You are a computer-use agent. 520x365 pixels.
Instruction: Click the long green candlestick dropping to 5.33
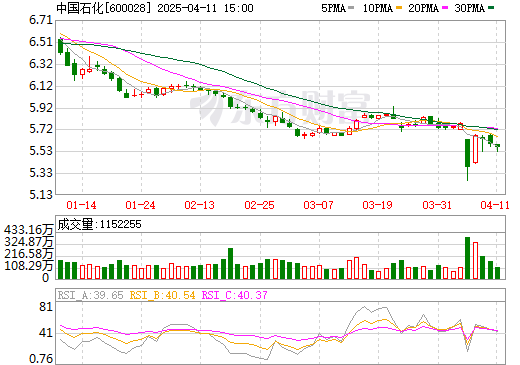467,160
